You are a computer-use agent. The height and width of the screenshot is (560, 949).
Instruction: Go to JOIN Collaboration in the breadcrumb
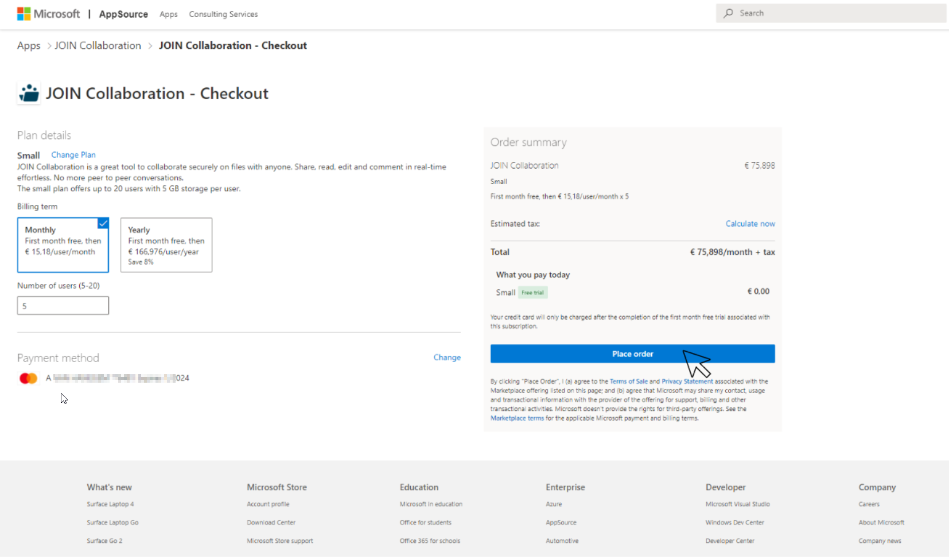98,45
